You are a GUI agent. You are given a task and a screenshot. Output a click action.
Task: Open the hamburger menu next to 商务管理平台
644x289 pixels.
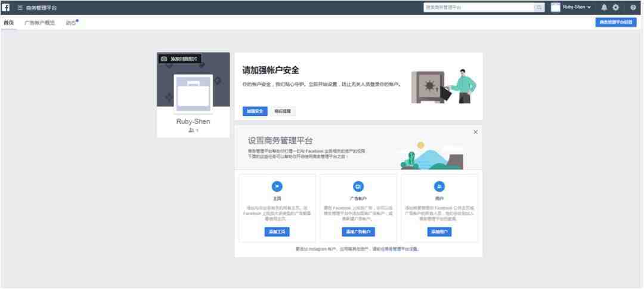(x=20, y=7)
